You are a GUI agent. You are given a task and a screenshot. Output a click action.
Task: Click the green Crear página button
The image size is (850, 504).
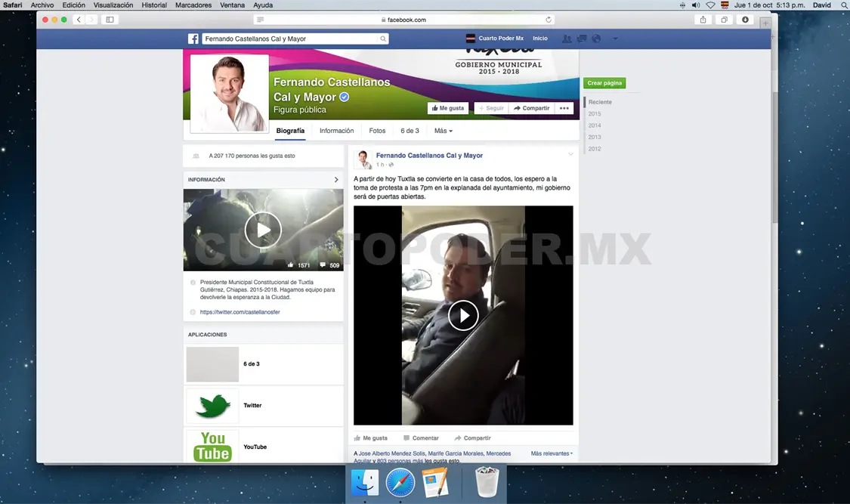tap(604, 83)
